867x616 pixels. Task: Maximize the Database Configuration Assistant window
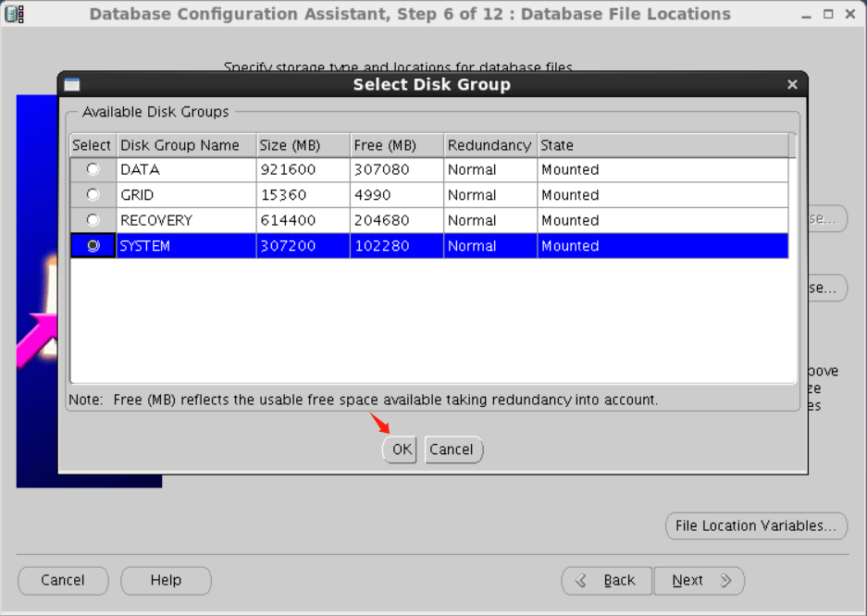828,15
